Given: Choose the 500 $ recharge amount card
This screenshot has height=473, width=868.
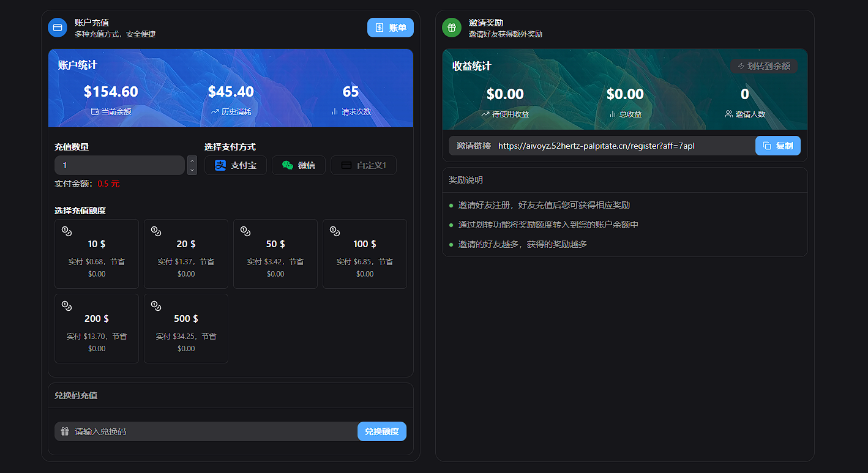Looking at the screenshot, I should (x=186, y=329).
